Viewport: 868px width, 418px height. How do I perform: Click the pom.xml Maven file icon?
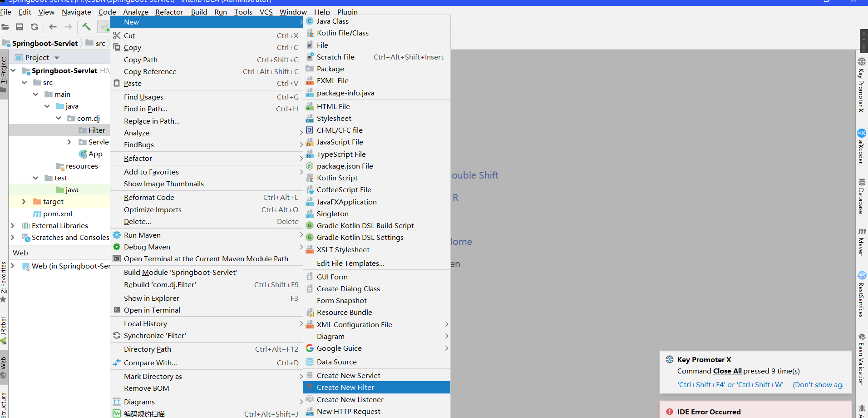coord(37,214)
